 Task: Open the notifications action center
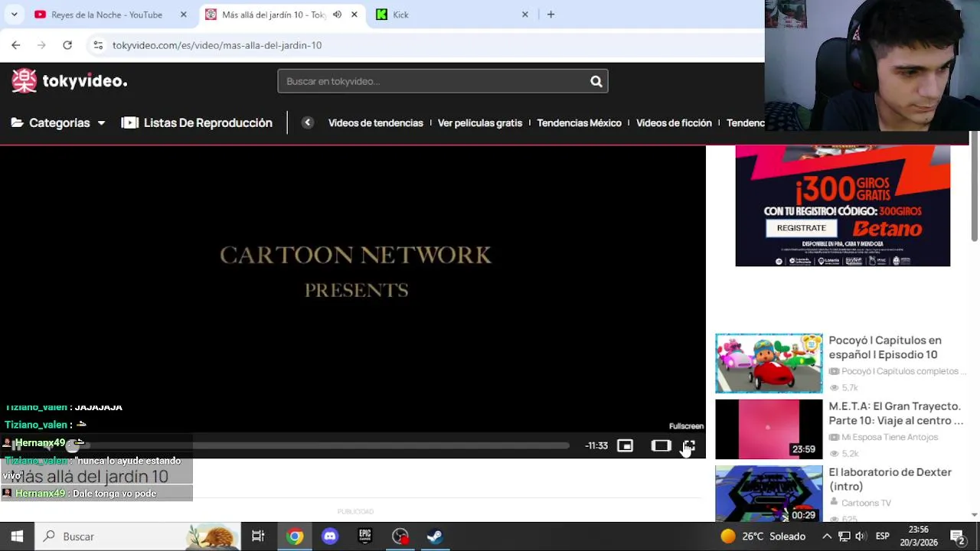(957, 536)
